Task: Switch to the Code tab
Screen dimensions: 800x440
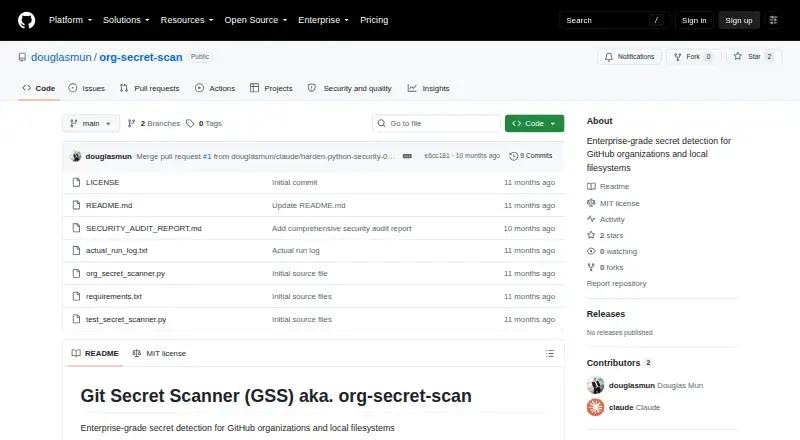Action: [39, 88]
